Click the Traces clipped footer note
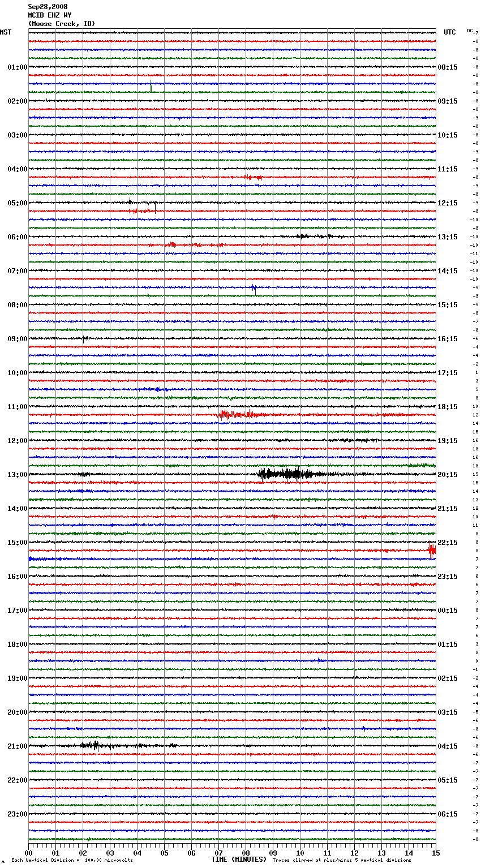 (342, 861)
